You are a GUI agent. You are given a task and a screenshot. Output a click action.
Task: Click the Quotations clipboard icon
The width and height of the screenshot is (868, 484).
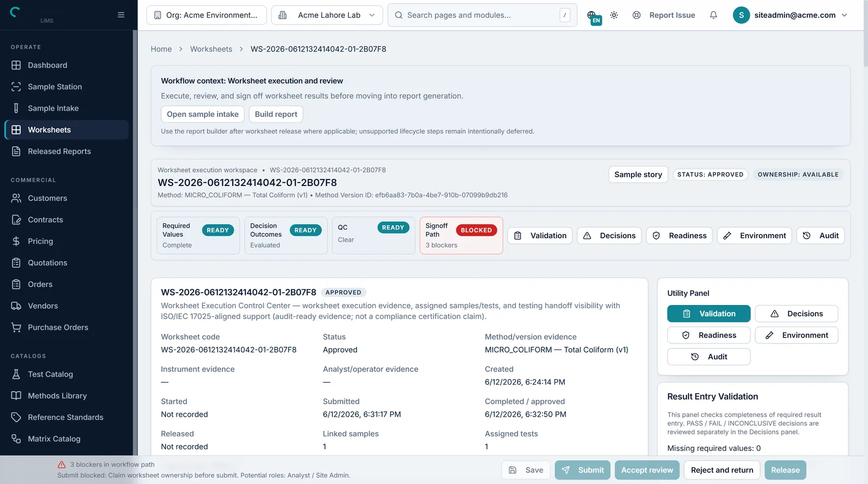point(16,263)
